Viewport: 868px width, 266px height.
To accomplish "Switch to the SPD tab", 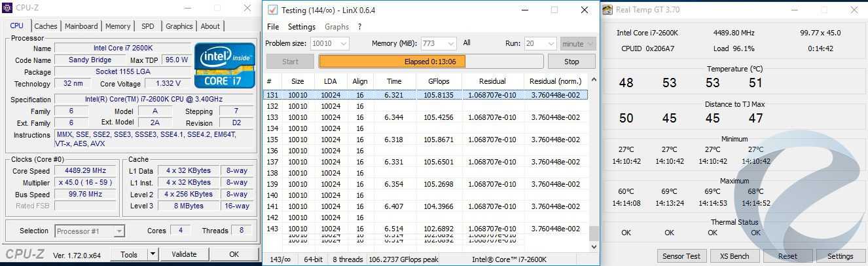I will (x=148, y=26).
